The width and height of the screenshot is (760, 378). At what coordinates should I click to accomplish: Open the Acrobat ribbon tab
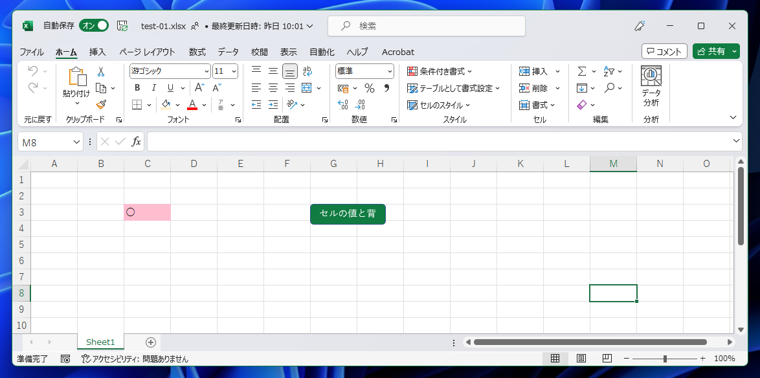(398, 52)
